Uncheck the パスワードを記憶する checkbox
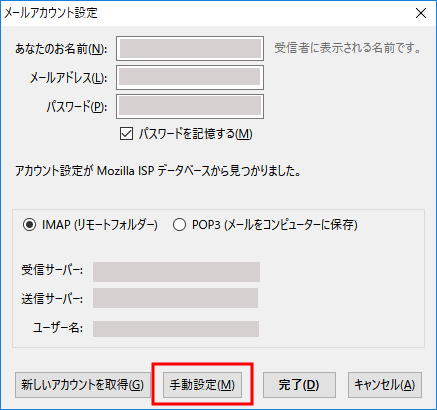The width and height of the screenshot is (437, 410). point(126,134)
